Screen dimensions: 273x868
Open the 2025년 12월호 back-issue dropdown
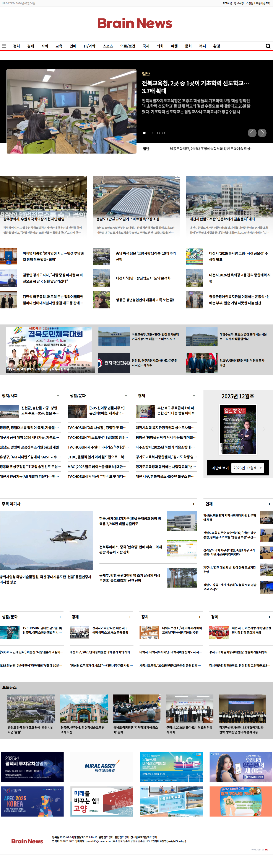247,468
